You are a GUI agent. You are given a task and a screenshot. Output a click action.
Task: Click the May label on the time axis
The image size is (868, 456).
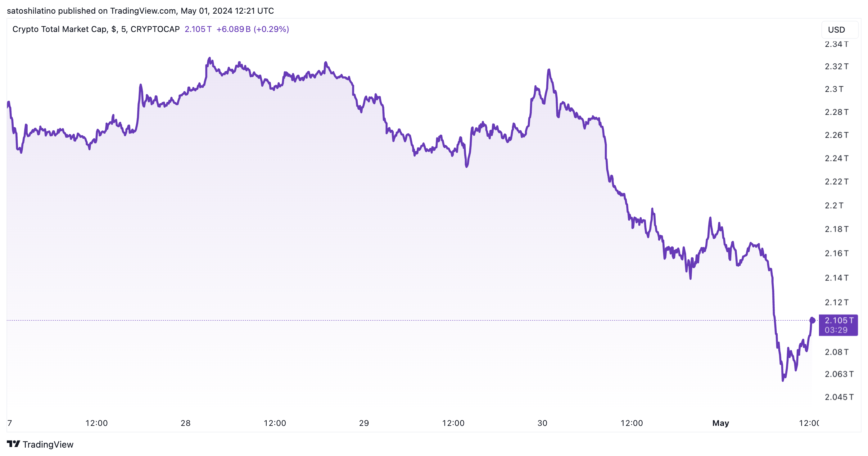(721, 423)
